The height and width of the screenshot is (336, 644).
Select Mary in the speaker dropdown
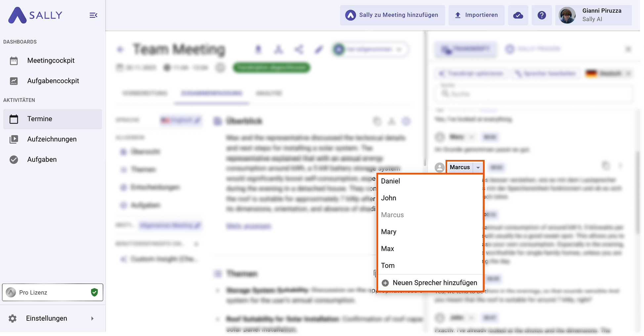pos(389,232)
